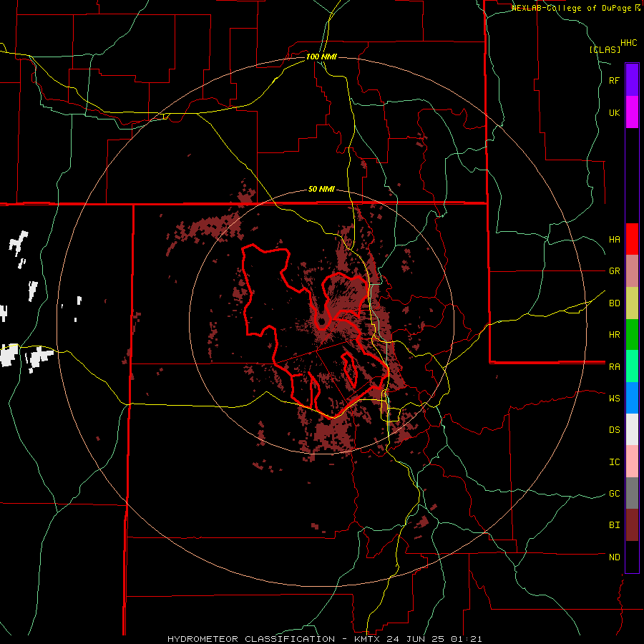Click the GC gray legend swatch
This screenshot has height=644, width=644.
[632, 493]
